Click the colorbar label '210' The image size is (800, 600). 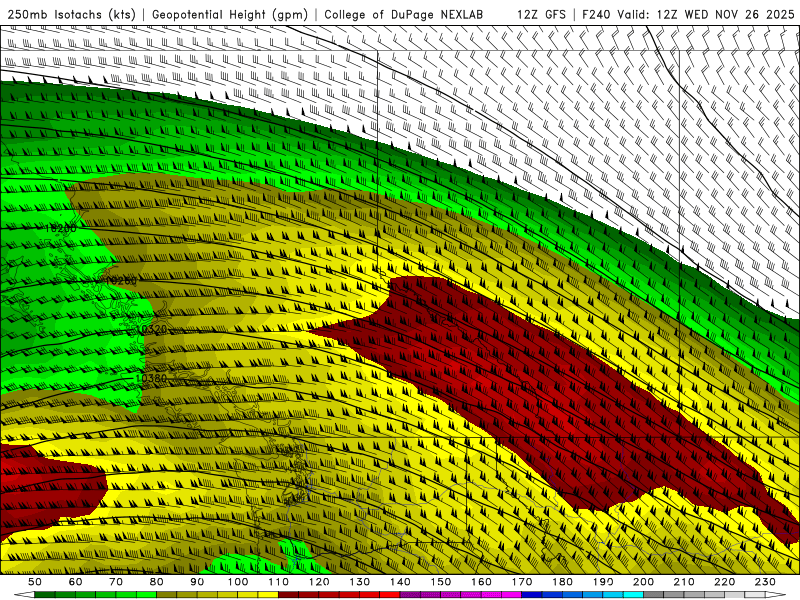(x=684, y=582)
